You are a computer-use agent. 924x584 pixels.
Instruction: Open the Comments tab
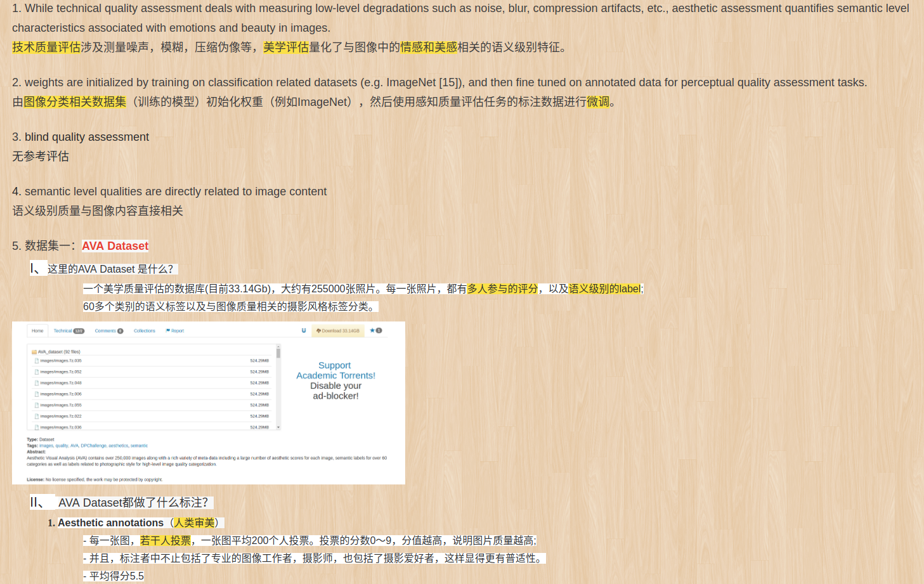tap(108, 331)
